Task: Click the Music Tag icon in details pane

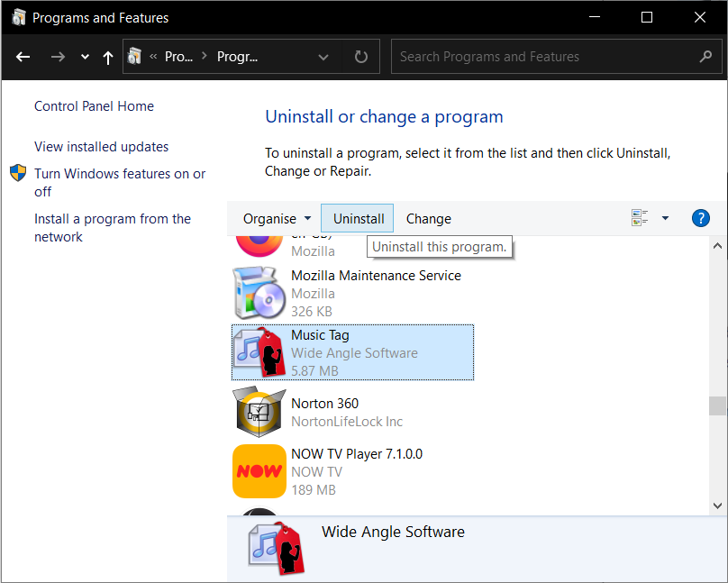Action: (x=277, y=549)
